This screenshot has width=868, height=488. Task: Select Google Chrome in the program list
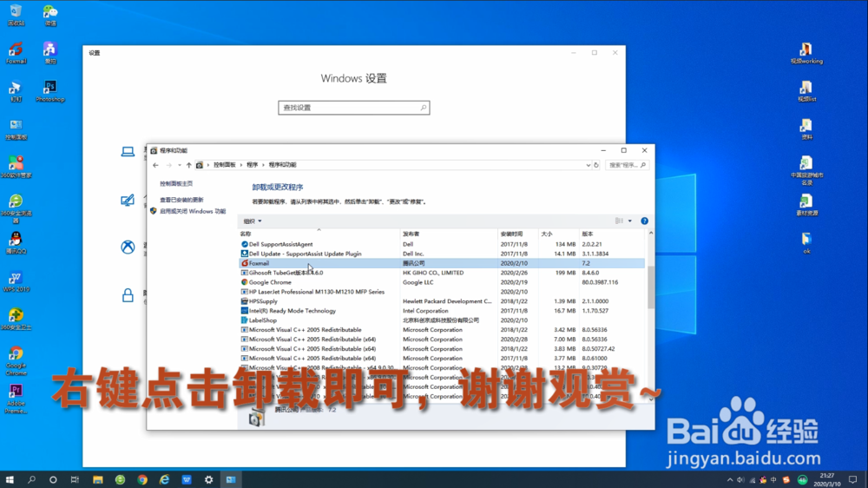pos(441,282)
